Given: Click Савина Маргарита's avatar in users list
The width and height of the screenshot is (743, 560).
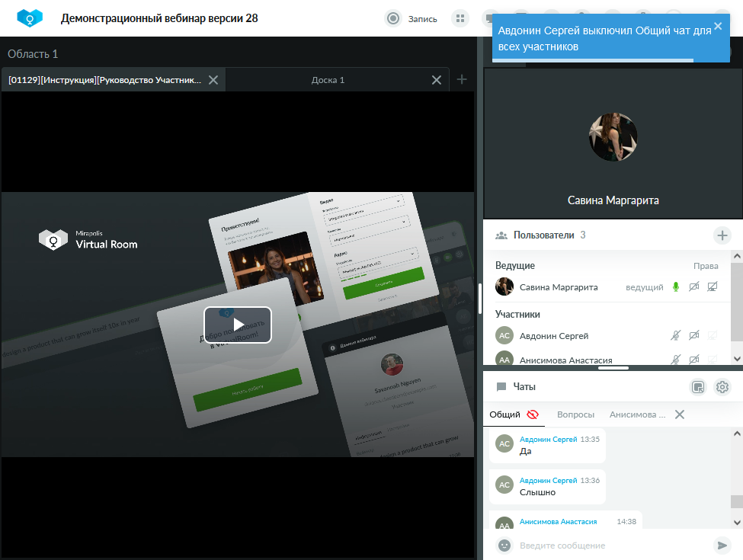Looking at the screenshot, I should 504,286.
